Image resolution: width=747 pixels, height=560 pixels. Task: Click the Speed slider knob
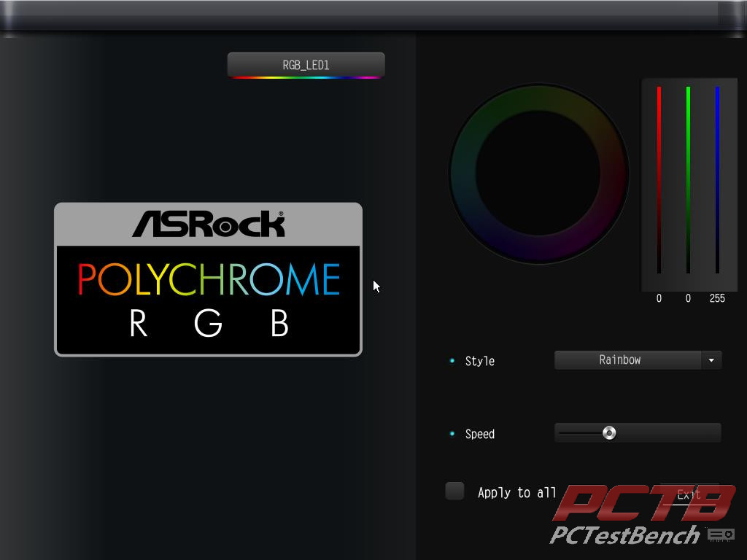(609, 433)
